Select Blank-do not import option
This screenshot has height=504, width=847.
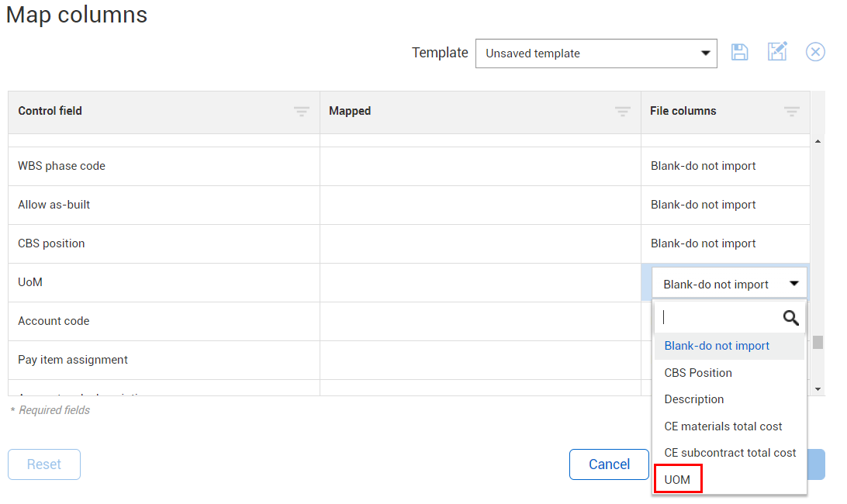pos(717,346)
